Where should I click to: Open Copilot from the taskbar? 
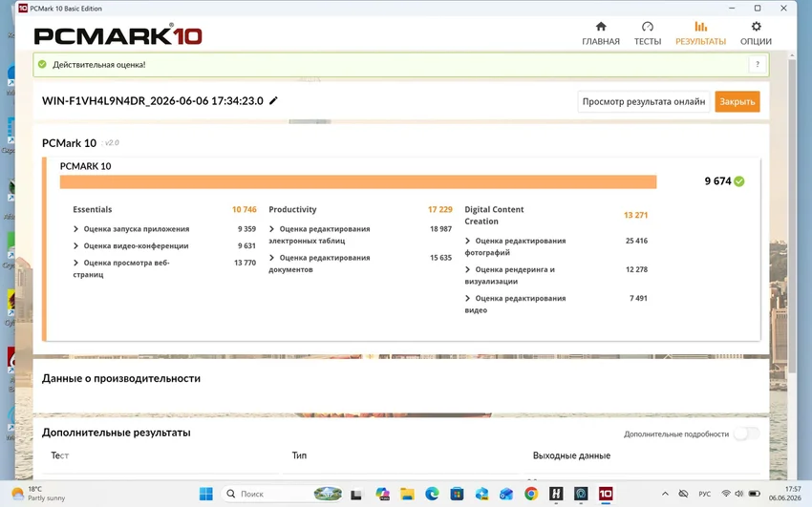pyautogui.click(x=383, y=494)
